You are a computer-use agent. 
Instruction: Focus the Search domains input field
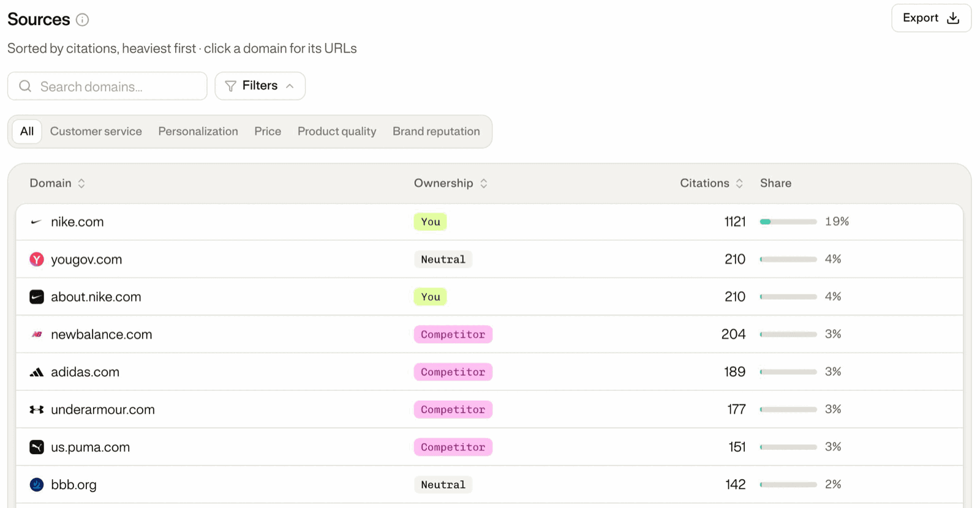click(107, 86)
